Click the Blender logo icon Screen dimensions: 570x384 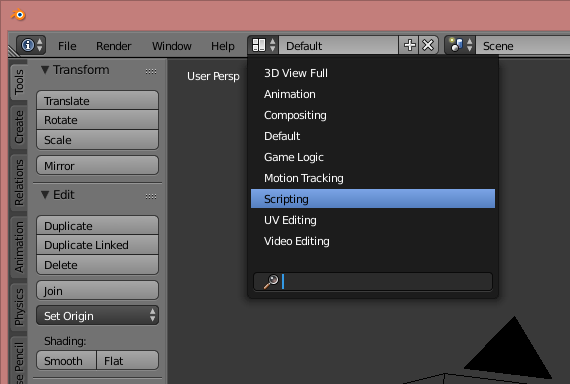click(18, 15)
